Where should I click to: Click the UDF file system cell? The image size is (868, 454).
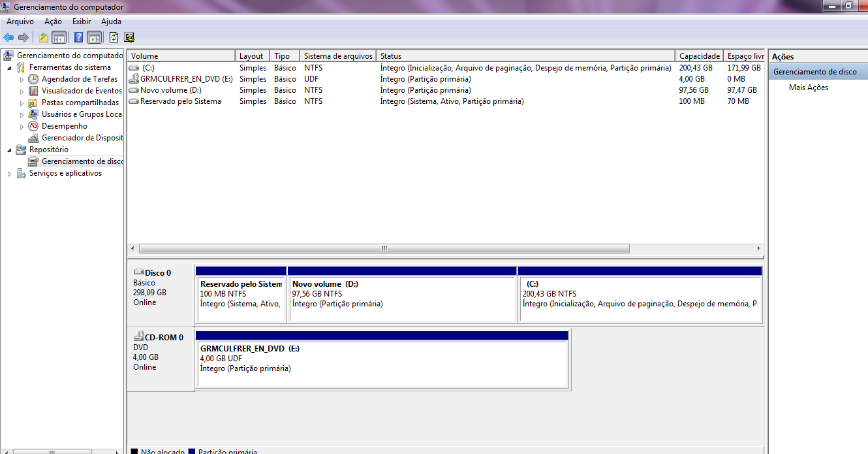pyautogui.click(x=312, y=79)
